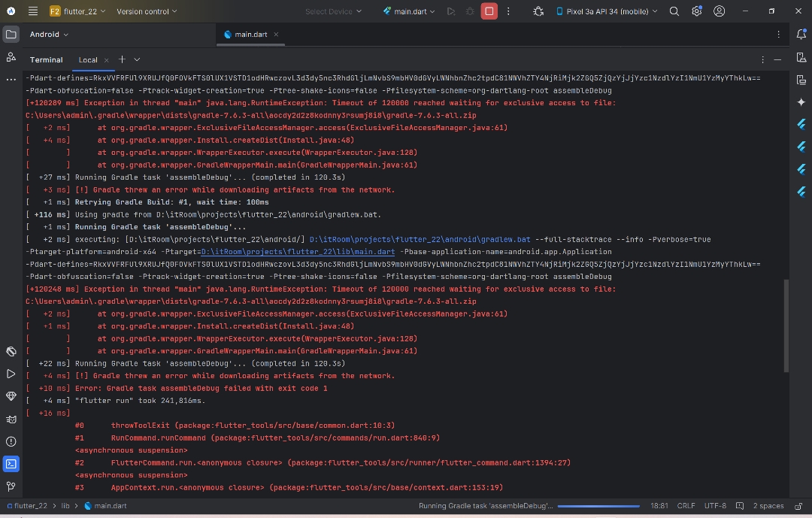Open the Select Device dropdown
Screen dimensions: 812x518
pyautogui.click(x=333, y=11)
